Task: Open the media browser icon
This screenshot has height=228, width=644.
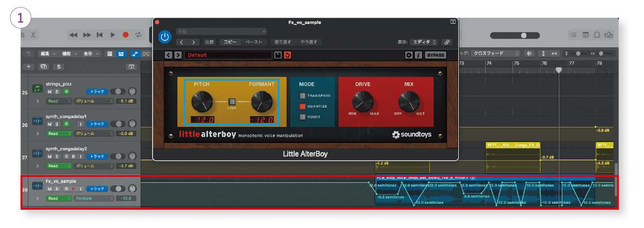Action: (x=609, y=35)
